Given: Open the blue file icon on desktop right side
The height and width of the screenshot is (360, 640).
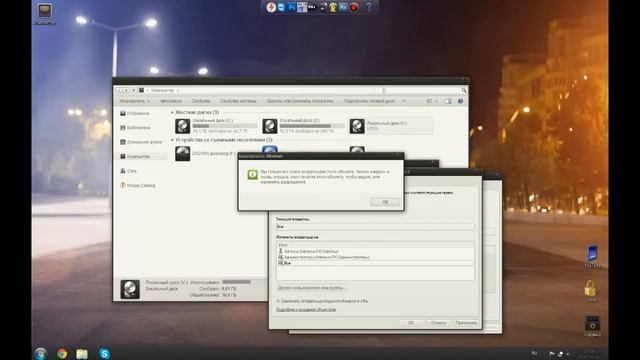Looking at the screenshot, I should (592, 253).
